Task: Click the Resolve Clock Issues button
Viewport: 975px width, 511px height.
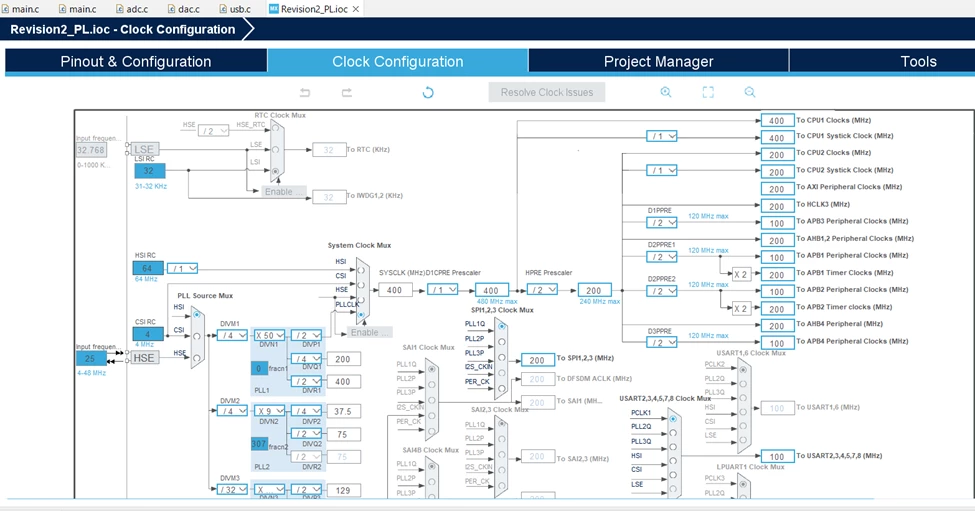Action: [x=547, y=92]
